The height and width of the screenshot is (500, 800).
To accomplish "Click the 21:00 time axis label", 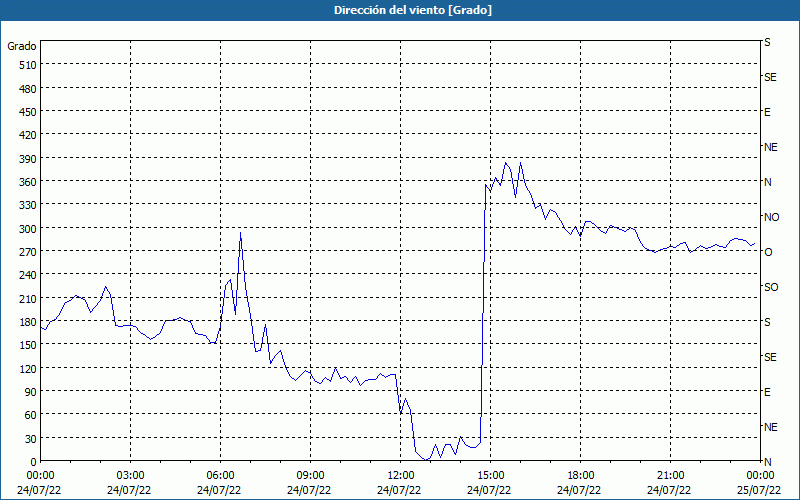I will pos(670,476).
